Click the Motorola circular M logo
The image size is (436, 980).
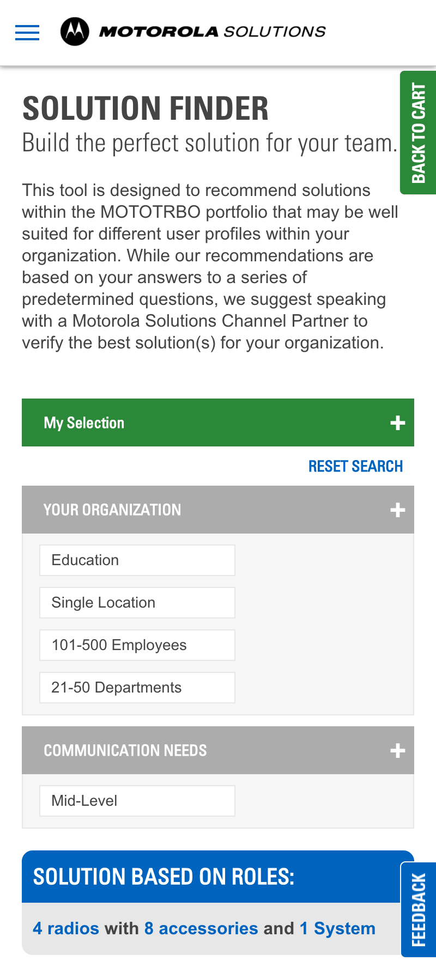[x=75, y=32]
